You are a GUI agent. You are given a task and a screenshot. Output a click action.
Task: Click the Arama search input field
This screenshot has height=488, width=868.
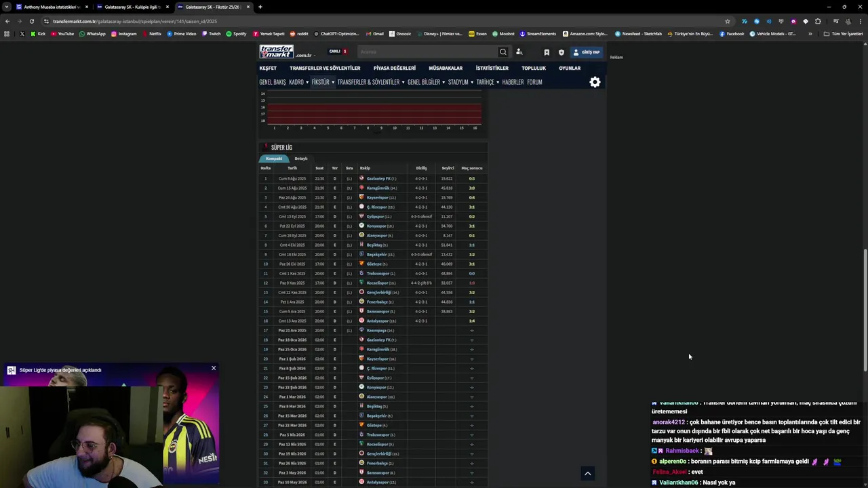click(x=426, y=52)
